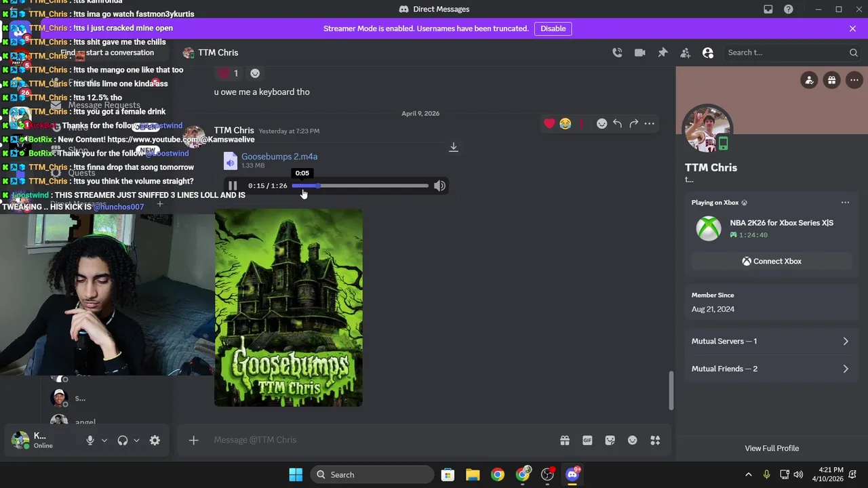Click NBA 2K26 for Xbox Series X|S activity
The height and width of the screenshot is (488, 868).
click(x=781, y=223)
